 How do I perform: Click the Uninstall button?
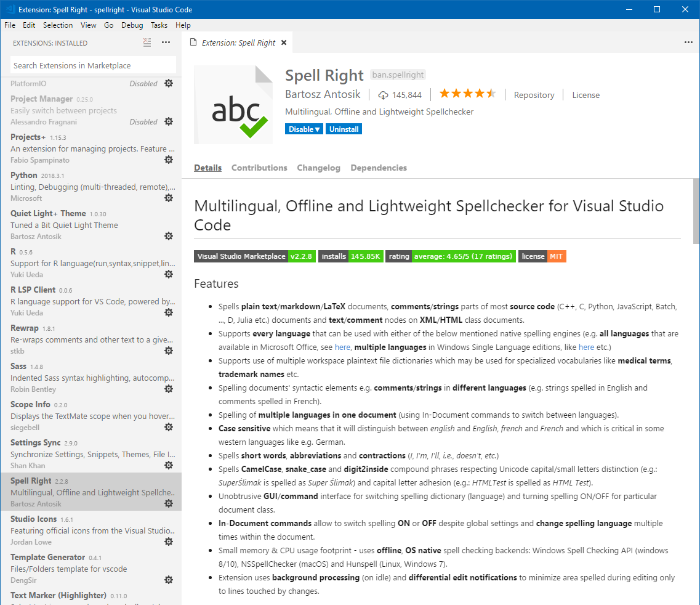point(344,129)
